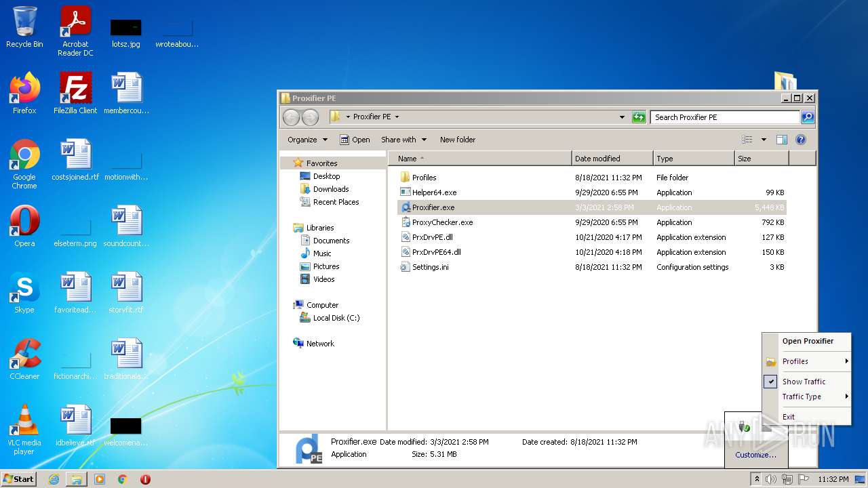Screen dimensions: 868x488
Task: Open Pictures library in navigation pane
Action: [326, 266]
